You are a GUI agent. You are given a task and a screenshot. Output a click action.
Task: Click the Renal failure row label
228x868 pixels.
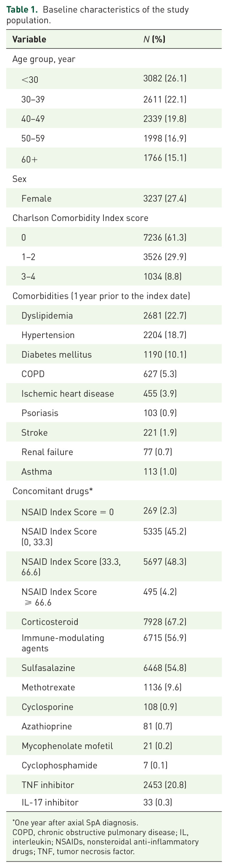coord(47,452)
